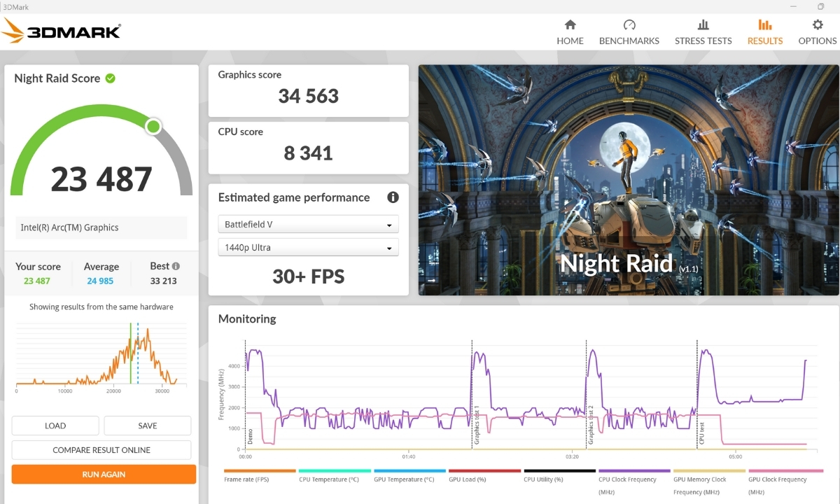The width and height of the screenshot is (840, 504).
Task: Toggle the GPU Temperature legend series
Action: pyautogui.click(x=409, y=476)
